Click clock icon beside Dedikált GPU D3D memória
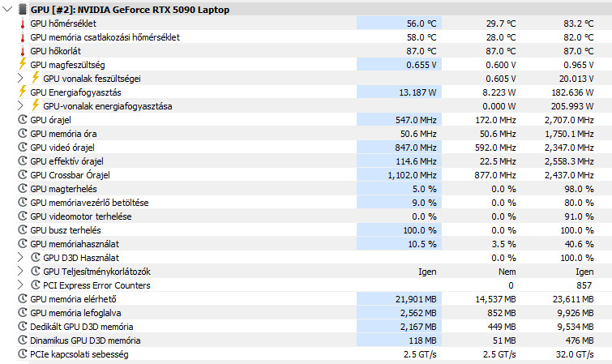Screen dimensions: 612x364 [23, 326]
